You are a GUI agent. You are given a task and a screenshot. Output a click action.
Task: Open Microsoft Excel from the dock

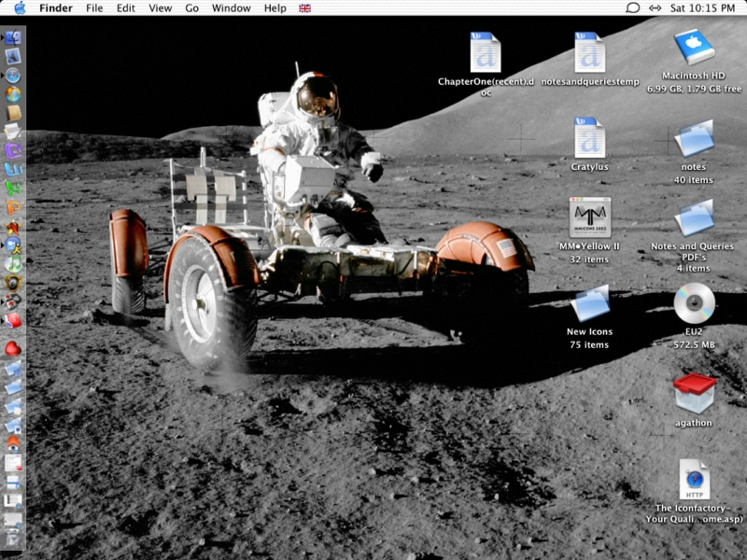[13, 188]
